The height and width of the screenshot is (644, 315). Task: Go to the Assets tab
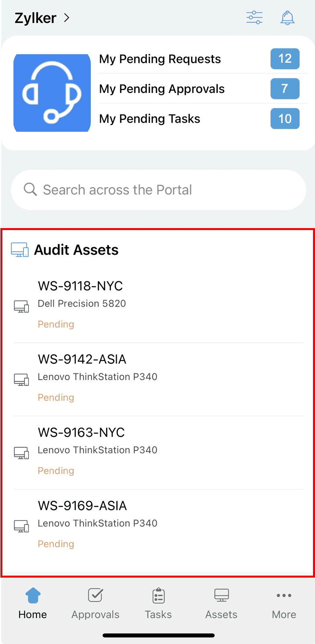(221, 603)
